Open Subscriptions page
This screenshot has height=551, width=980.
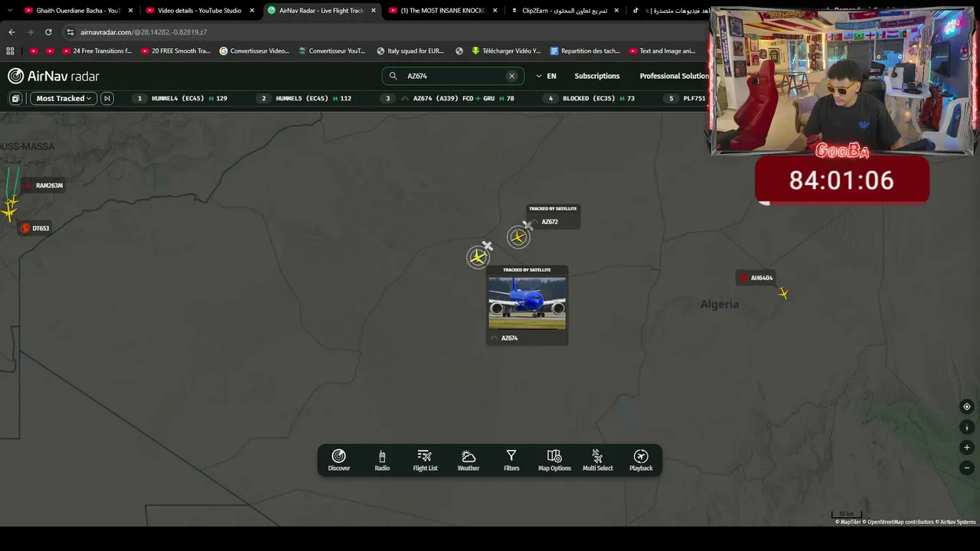(597, 76)
